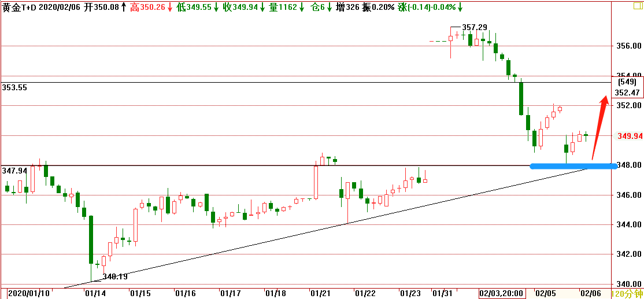Click the yellow window-split icon

tap(638, 5)
